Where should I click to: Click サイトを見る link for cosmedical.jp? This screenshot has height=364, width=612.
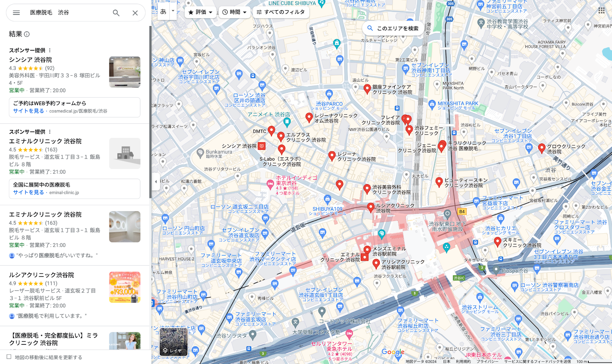point(28,111)
